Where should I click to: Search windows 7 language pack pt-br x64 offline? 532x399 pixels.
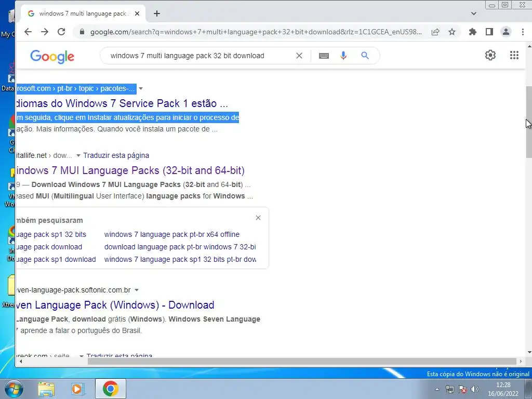(x=171, y=234)
